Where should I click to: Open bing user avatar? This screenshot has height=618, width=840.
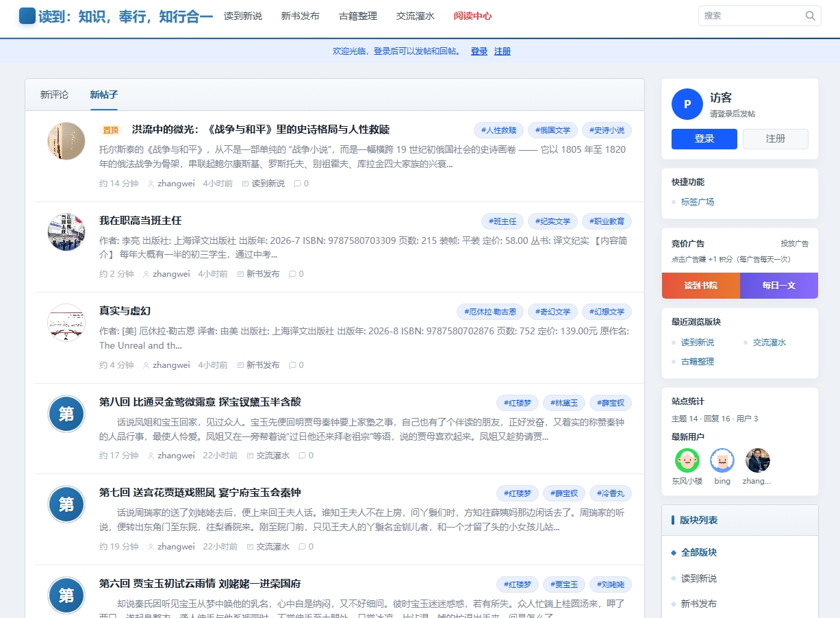tap(722, 460)
